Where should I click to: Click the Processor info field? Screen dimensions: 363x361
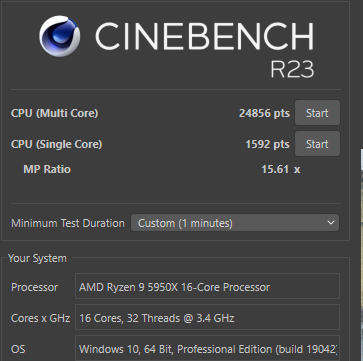(x=207, y=286)
